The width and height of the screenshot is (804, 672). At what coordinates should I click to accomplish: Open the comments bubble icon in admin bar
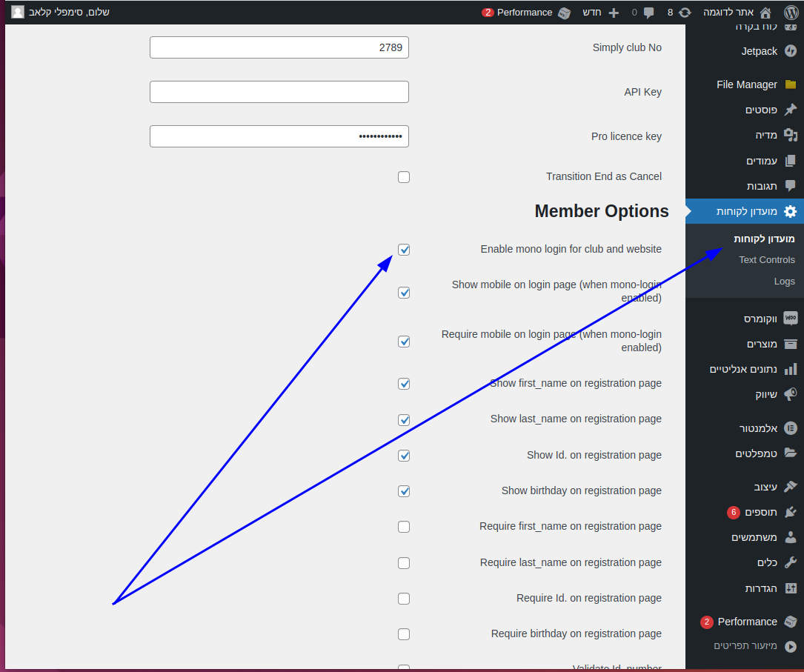point(648,13)
